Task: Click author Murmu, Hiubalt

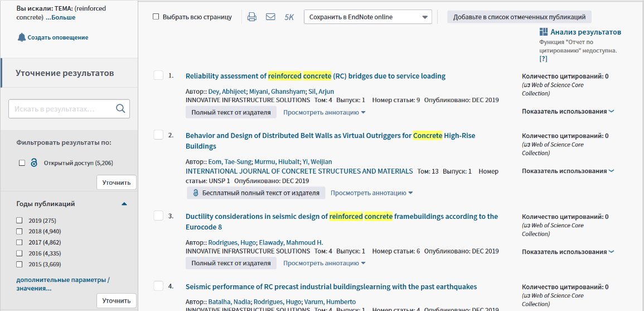Action: [276, 162]
